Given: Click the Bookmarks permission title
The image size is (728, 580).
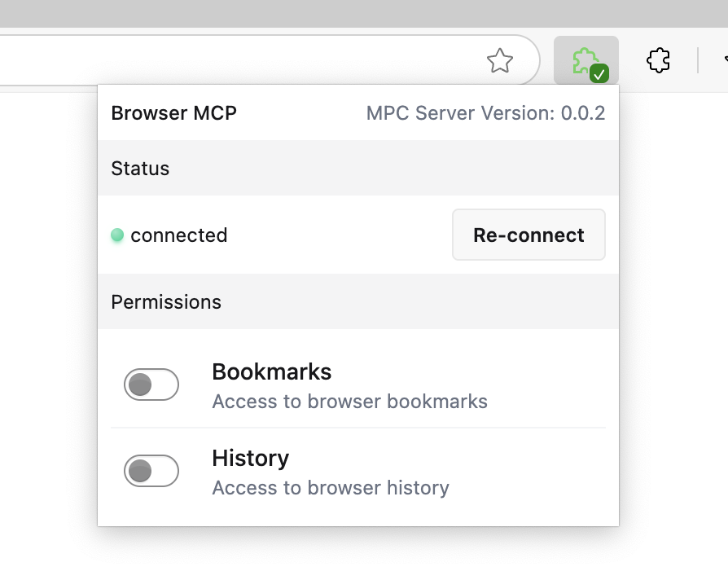Looking at the screenshot, I should (271, 372).
